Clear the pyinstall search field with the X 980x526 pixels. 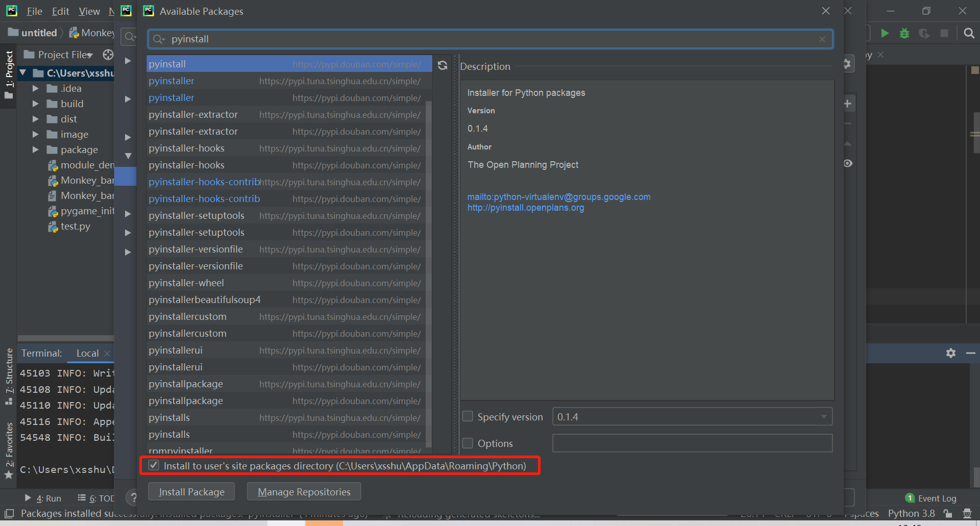[822, 39]
